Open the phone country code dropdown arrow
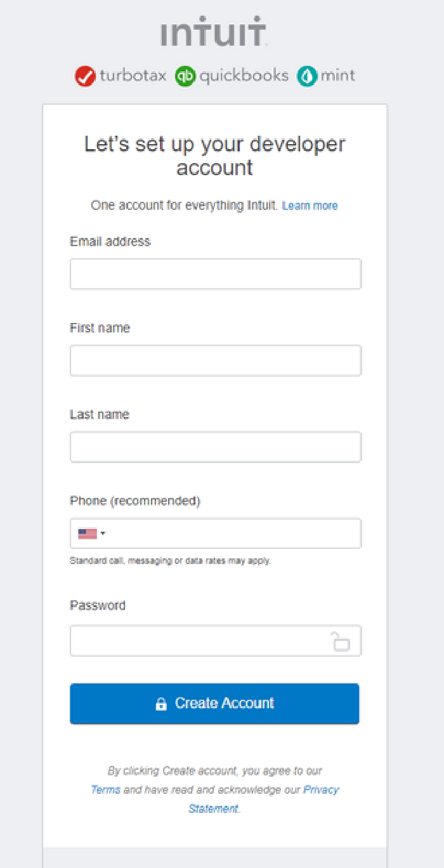This screenshot has height=868, width=444. point(103,534)
